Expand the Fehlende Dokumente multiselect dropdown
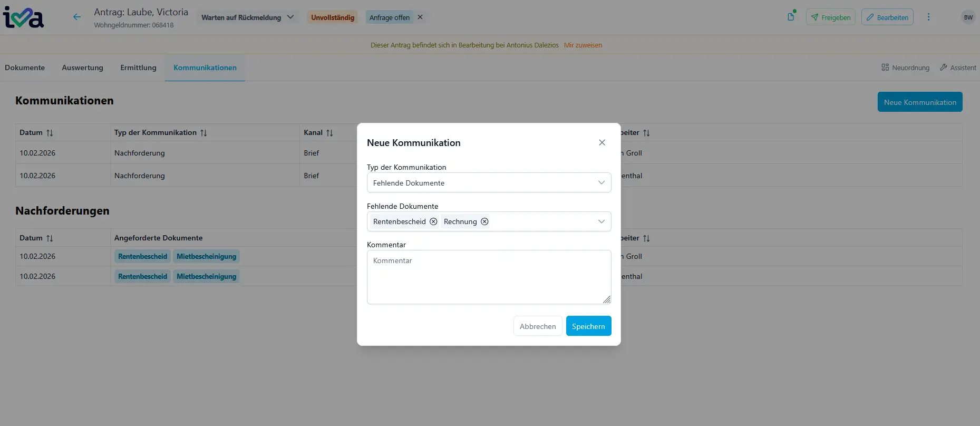980x426 pixels. [x=601, y=221]
